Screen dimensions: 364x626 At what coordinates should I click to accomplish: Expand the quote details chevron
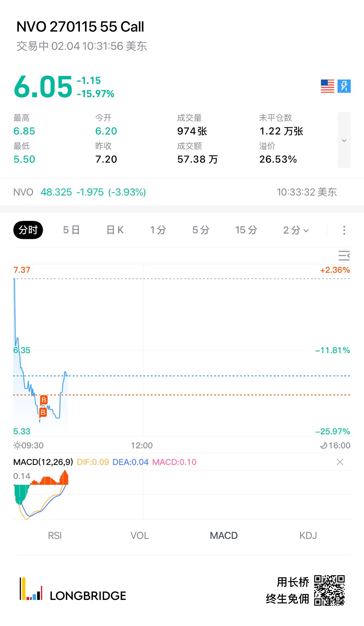[344, 140]
